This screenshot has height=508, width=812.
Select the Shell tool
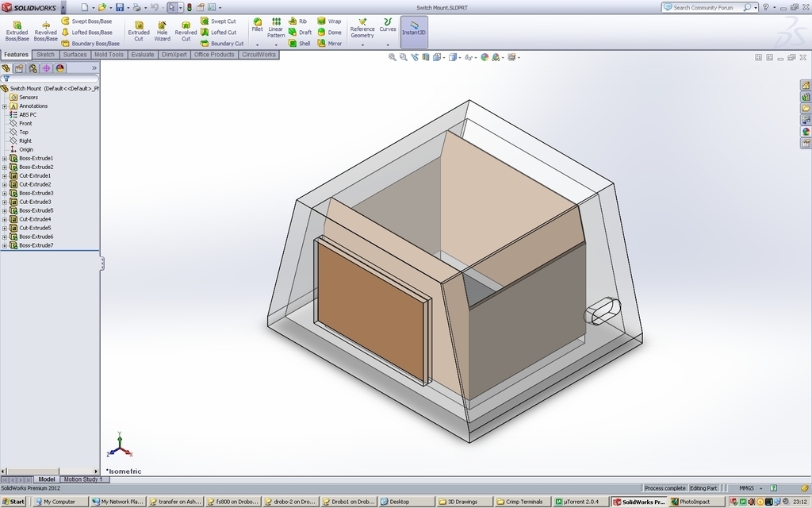tap(302, 44)
